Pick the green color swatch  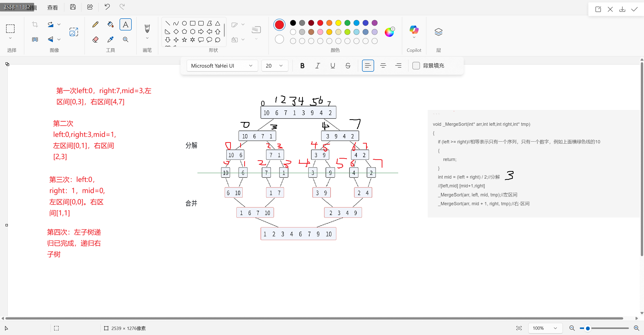(x=347, y=23)
